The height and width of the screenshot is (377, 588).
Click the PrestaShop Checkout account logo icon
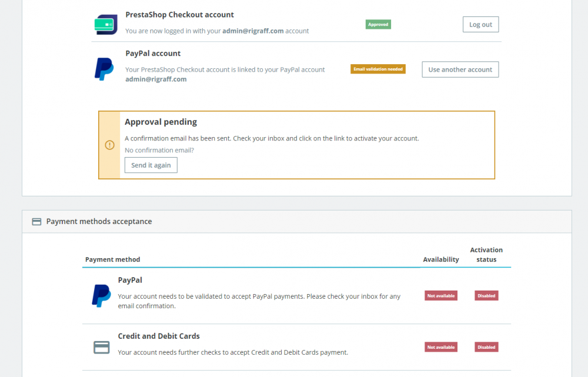[106, 24]
